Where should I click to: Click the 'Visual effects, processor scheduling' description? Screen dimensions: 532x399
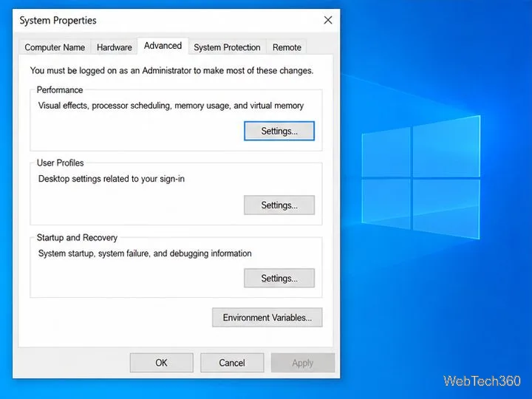pyautogui.click(x=171, y=106)
